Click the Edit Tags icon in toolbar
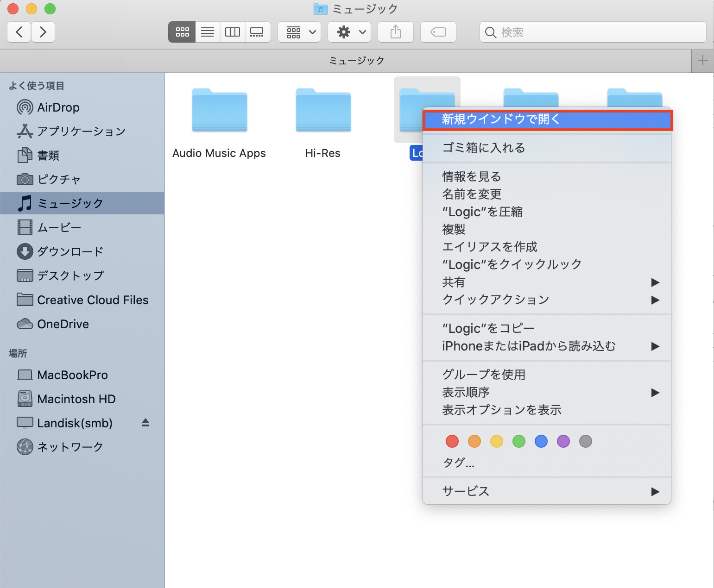This screenshot has height=588, width=714. pyautogui.click(x=438, y=32)
